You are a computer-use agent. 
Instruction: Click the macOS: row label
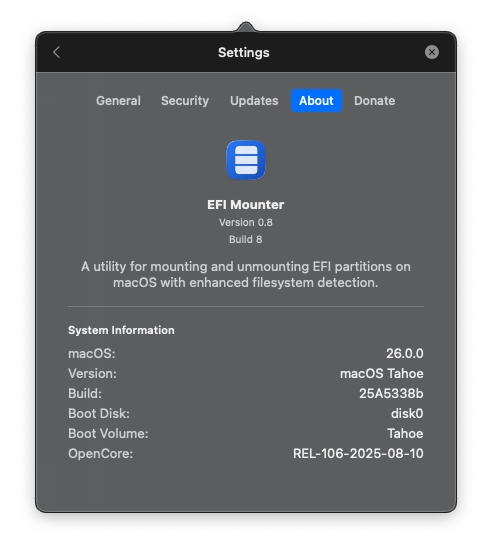coord(92,353)
